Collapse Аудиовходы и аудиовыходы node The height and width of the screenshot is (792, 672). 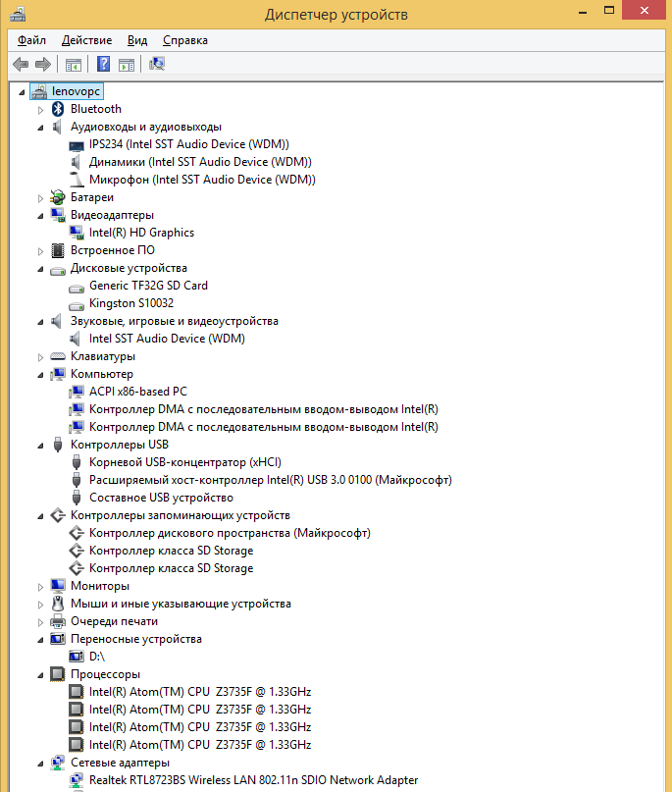coord(40,128)
